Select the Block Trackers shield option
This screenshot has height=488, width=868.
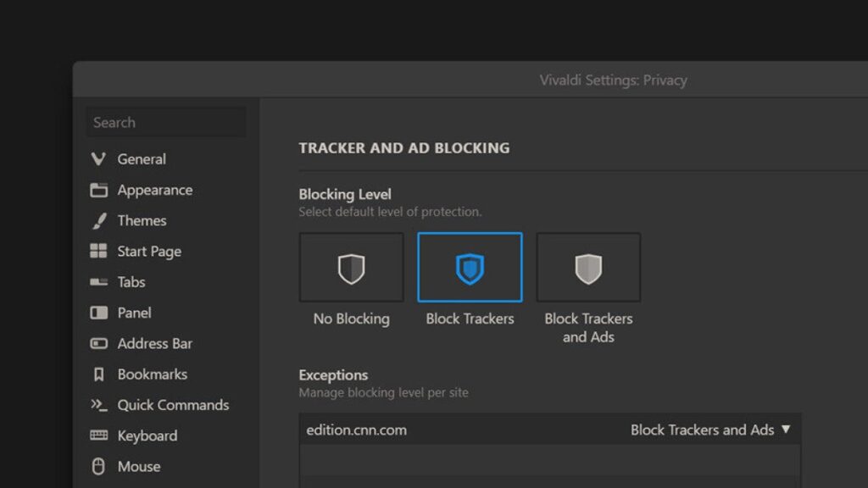click(470, 268)
